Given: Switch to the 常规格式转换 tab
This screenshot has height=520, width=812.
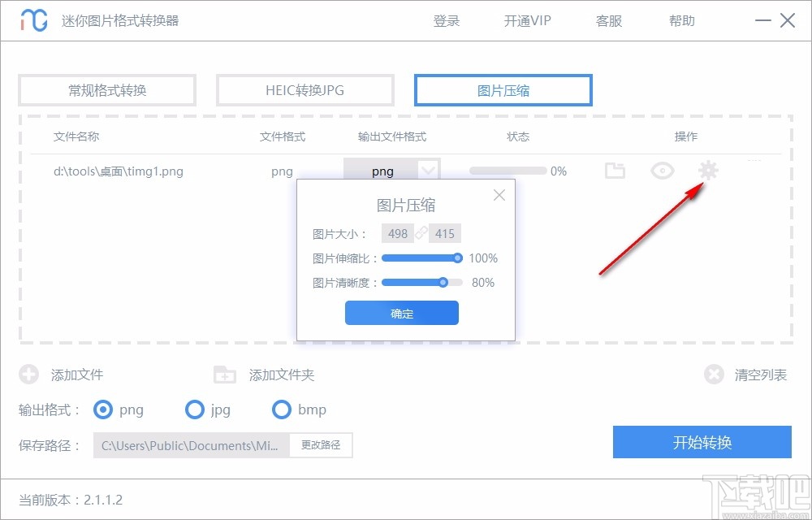Looking at the screenshot, I should point(106,90).
